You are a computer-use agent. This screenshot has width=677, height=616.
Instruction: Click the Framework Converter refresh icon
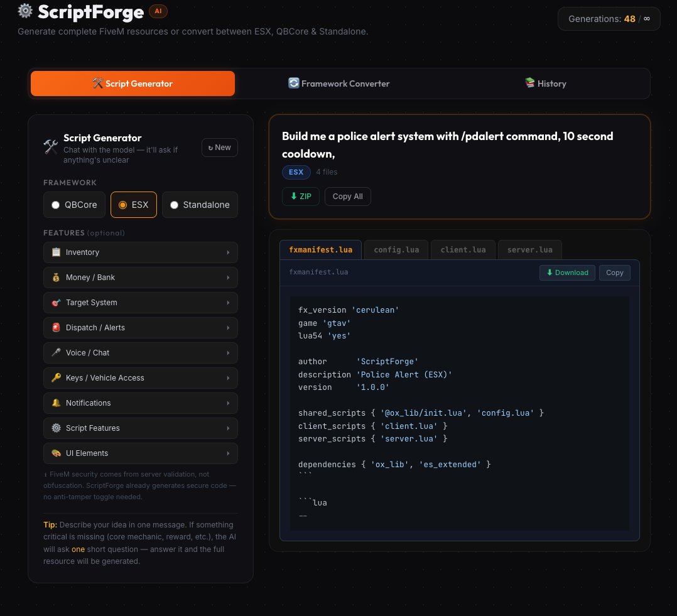pyautogui.click(x=294, y=83)
